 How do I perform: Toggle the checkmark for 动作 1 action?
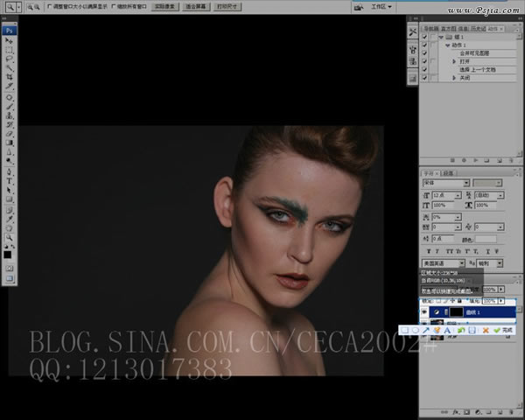[424, 45]
